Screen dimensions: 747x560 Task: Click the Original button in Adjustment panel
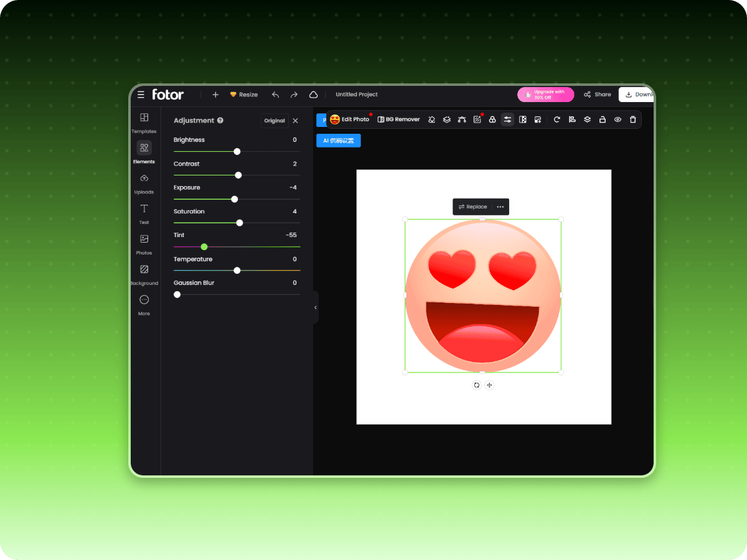coord(275,121)
